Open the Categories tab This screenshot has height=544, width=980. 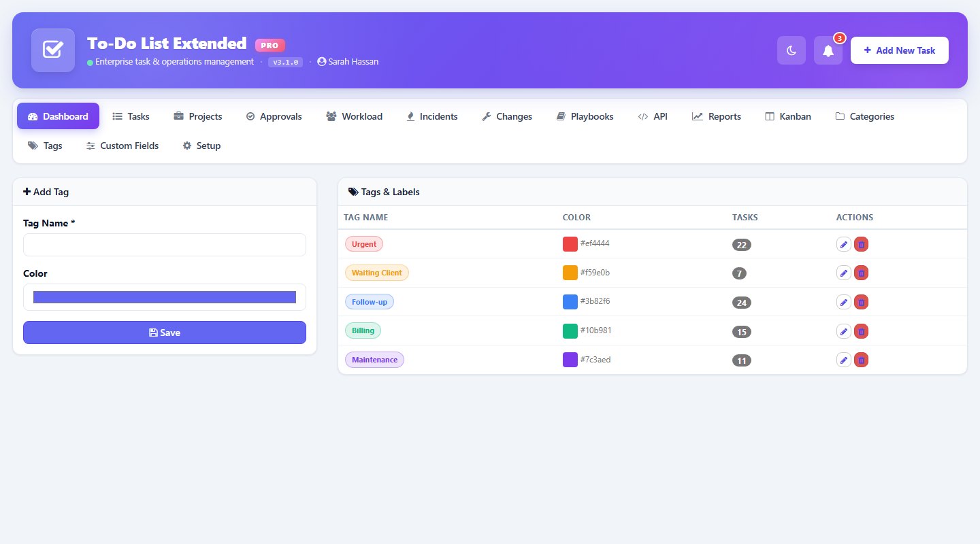(864, 116)
